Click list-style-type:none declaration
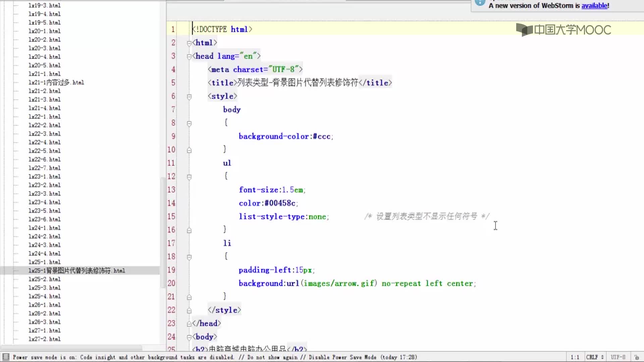The image size is (644, 362). click(284, 217)
